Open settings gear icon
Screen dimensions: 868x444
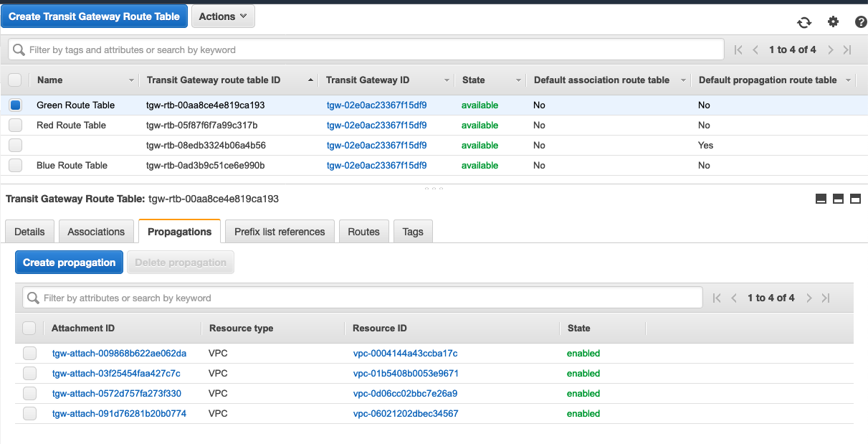(x=833, y=22)
